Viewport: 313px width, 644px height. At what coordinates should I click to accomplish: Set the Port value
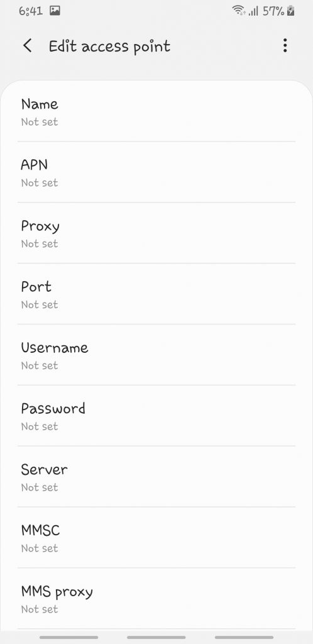(x=156, y=294)
